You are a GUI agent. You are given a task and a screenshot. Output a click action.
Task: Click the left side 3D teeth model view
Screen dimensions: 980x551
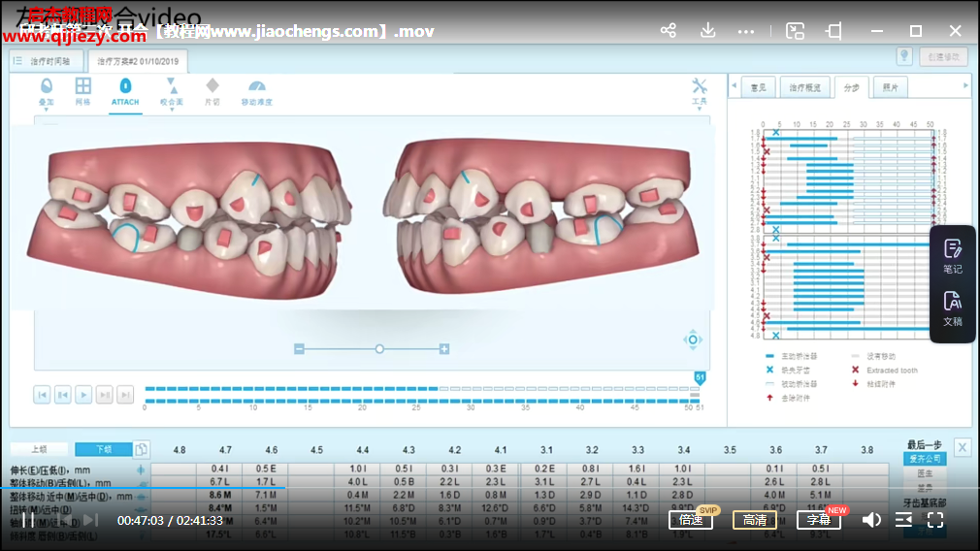tap(189, 218)
